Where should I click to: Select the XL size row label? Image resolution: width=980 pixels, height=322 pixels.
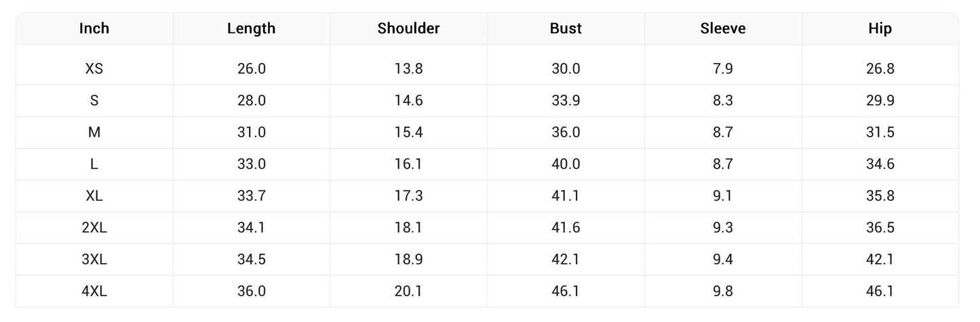(x=94, y=196)
